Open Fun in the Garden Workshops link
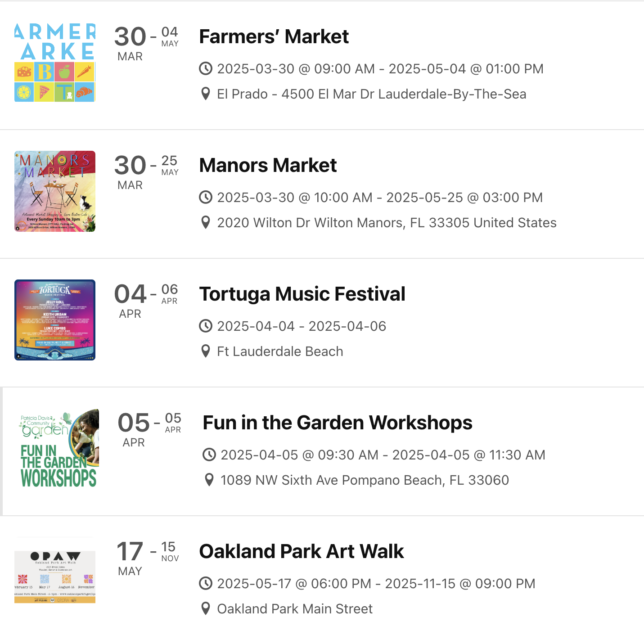The height and width of the screenshot is (644, 644). (x=337, y=423)
